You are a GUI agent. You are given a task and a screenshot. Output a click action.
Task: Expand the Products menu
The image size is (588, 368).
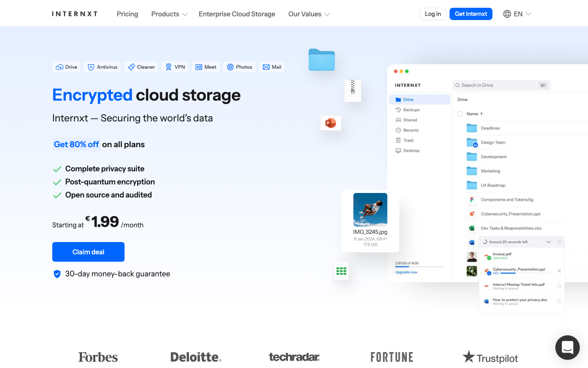click(169, 14)
